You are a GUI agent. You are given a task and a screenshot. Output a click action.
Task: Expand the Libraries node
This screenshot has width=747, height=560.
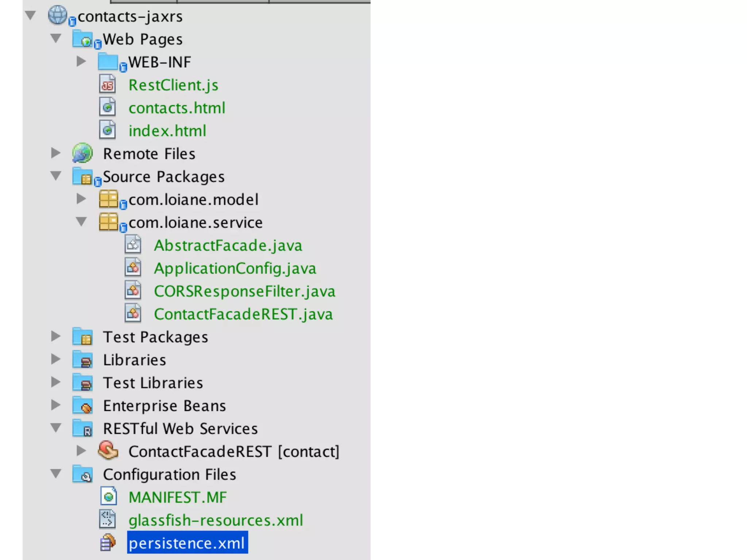56,359
